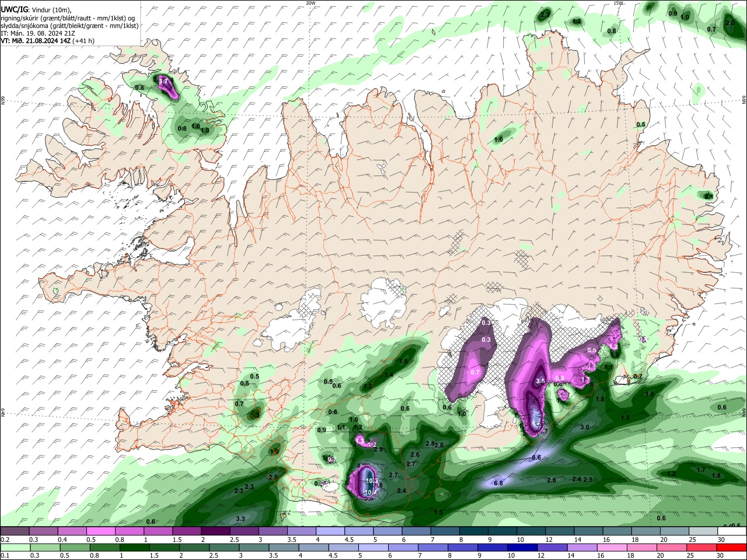Click the first dusky purple swatch of upper legend
Viewport: 747px width, 560px height.
coord(15,531)
